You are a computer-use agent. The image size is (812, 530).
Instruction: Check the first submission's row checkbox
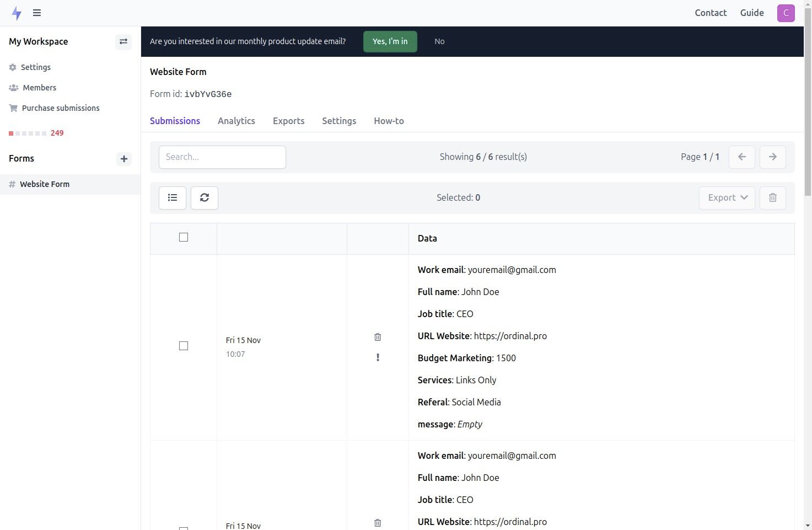[x=183, y=346]
